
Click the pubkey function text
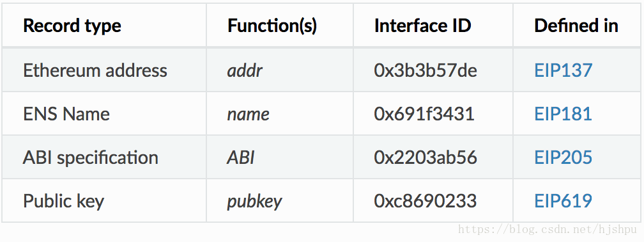point(255,202)
